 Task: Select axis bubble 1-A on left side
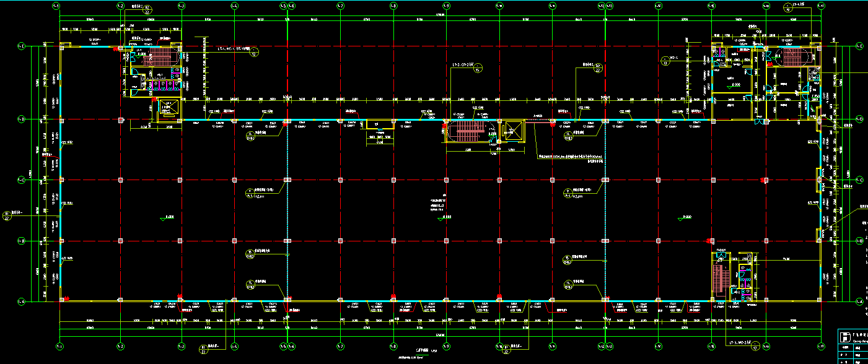[20, 301]
